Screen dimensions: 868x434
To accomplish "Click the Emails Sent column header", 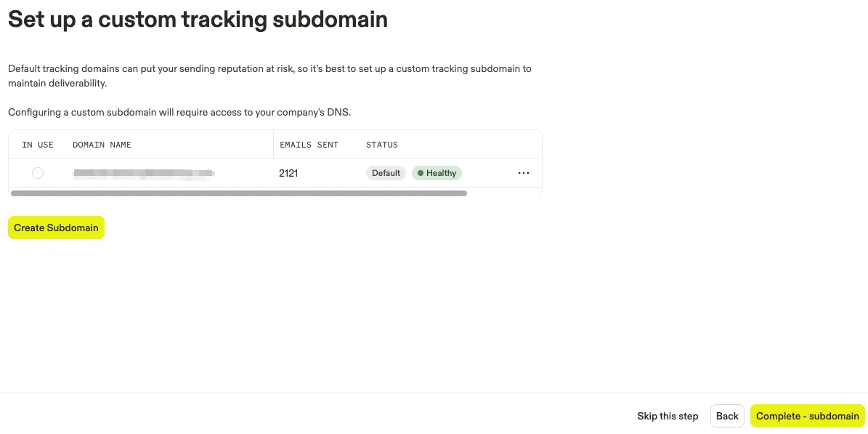I will tap(309, 145).
